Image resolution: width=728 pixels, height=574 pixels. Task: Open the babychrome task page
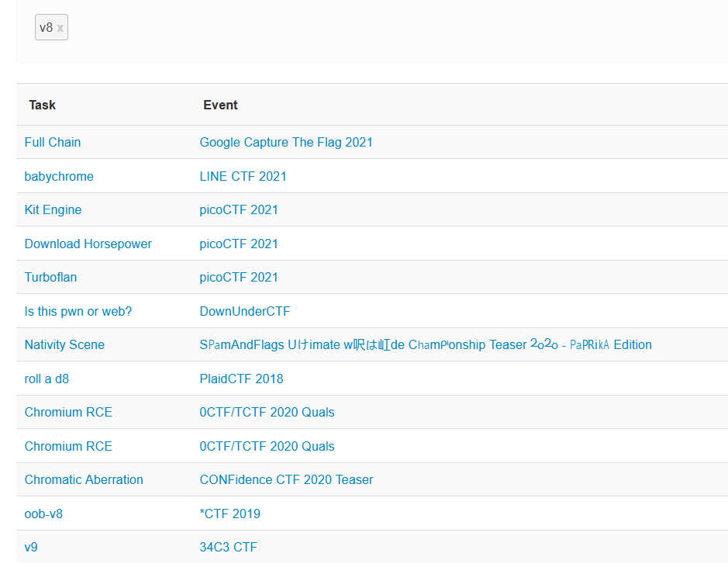click(59, 176)
